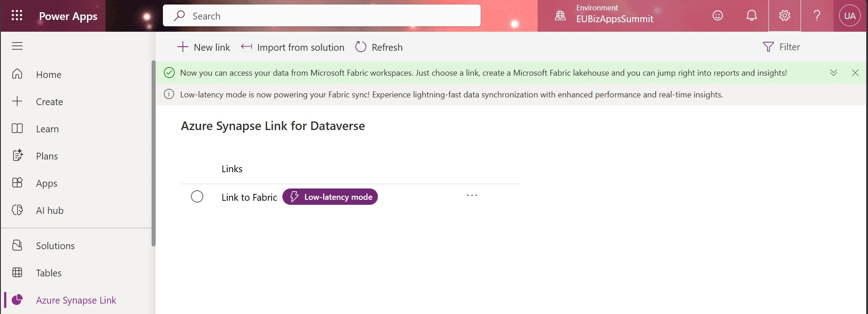Open the Filter control
The image size is (868, 314).
(782, 47)
